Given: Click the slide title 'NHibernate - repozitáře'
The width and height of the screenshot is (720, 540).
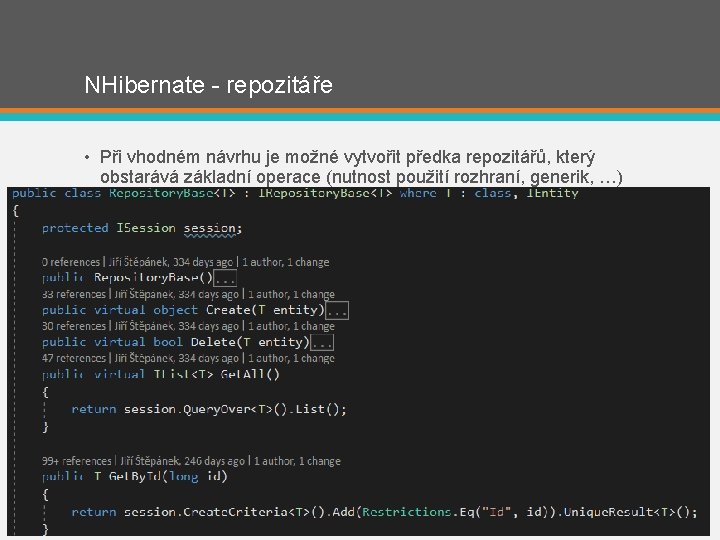Looking at the screenshot, I should (208, 85).
